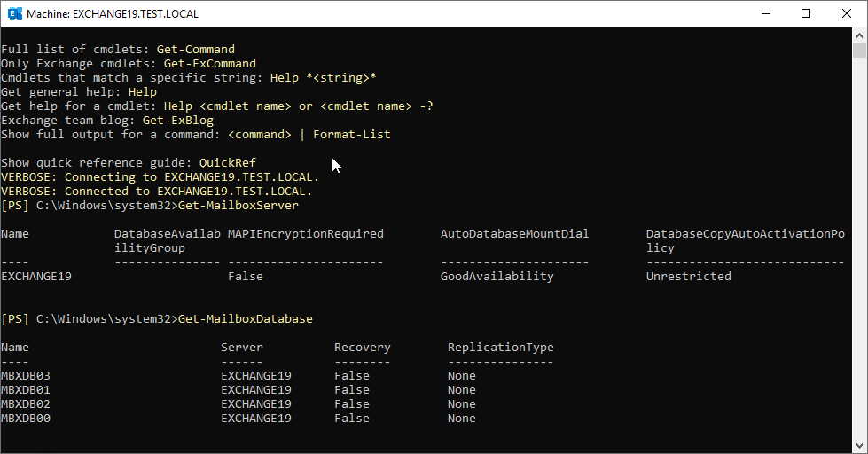Click the EXCHANGE19 server name under Get-MailboxServer

36,277
